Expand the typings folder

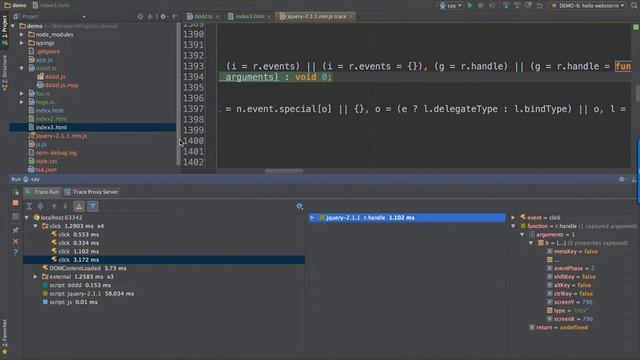22,43
